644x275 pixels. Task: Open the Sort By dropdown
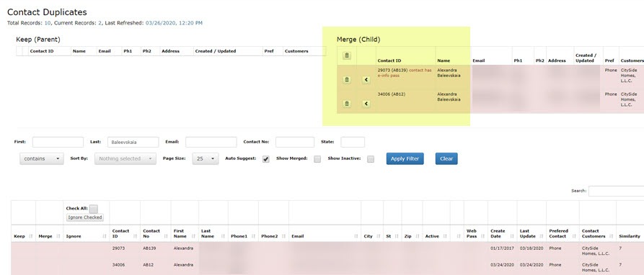point(125,158)
